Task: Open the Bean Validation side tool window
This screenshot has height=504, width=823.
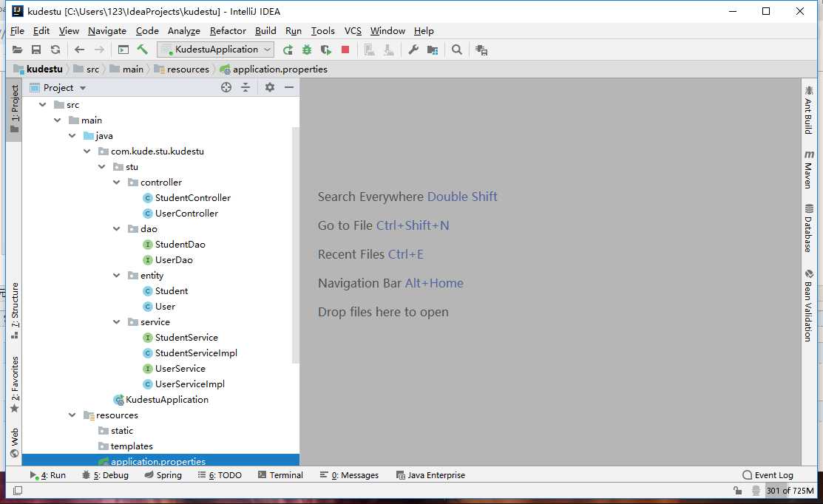Action: (x=808, y=306)
